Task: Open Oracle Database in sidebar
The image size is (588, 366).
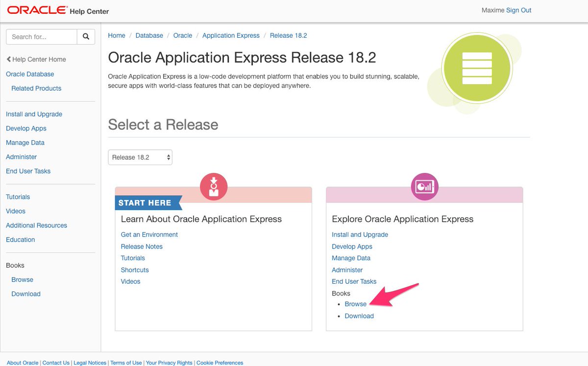Action: pos(30,74)
